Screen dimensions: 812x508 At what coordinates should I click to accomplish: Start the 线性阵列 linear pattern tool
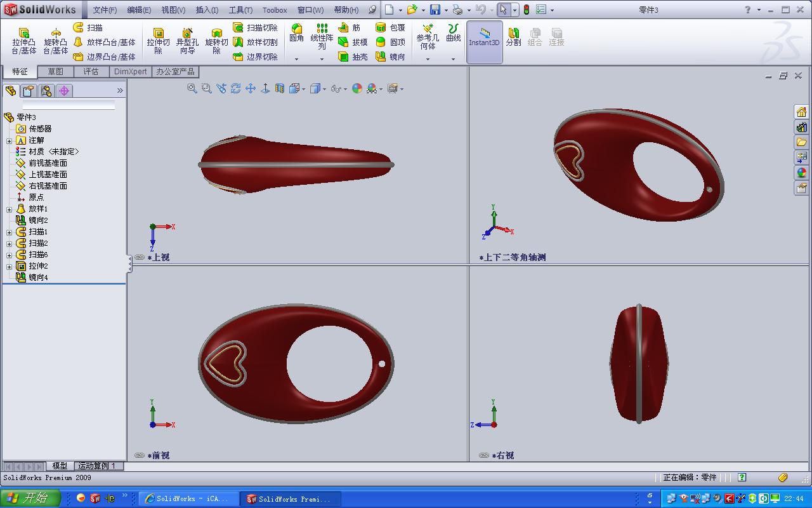pos(322,37)
